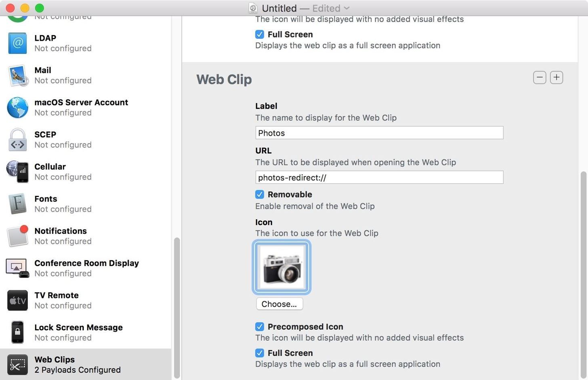Click the SCEP padlock icon

click(x=17, y=140)
